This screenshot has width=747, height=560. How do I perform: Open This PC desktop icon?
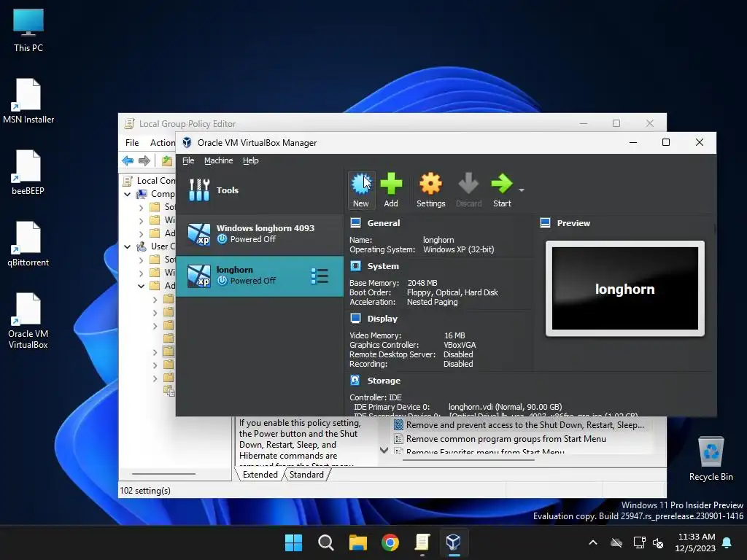[28, 31]
